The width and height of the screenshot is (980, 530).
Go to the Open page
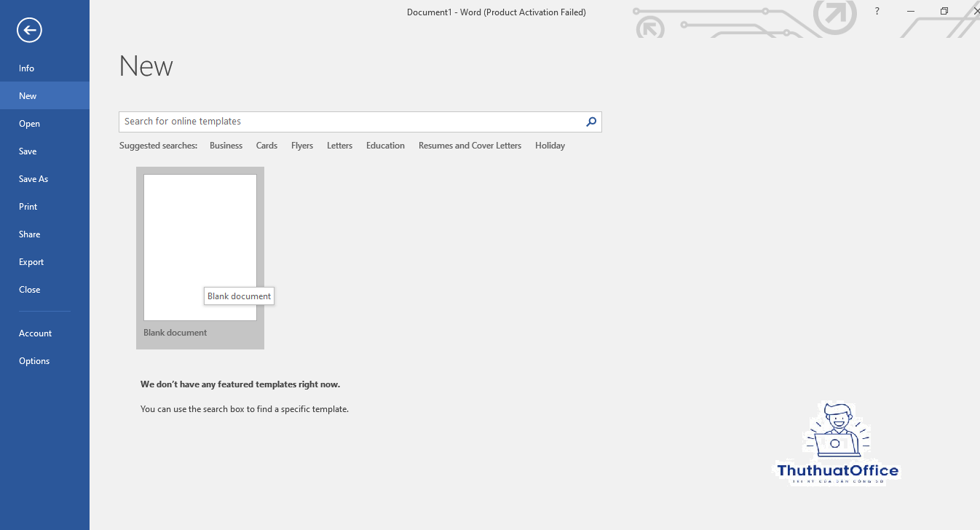click(x=44, y=124)
